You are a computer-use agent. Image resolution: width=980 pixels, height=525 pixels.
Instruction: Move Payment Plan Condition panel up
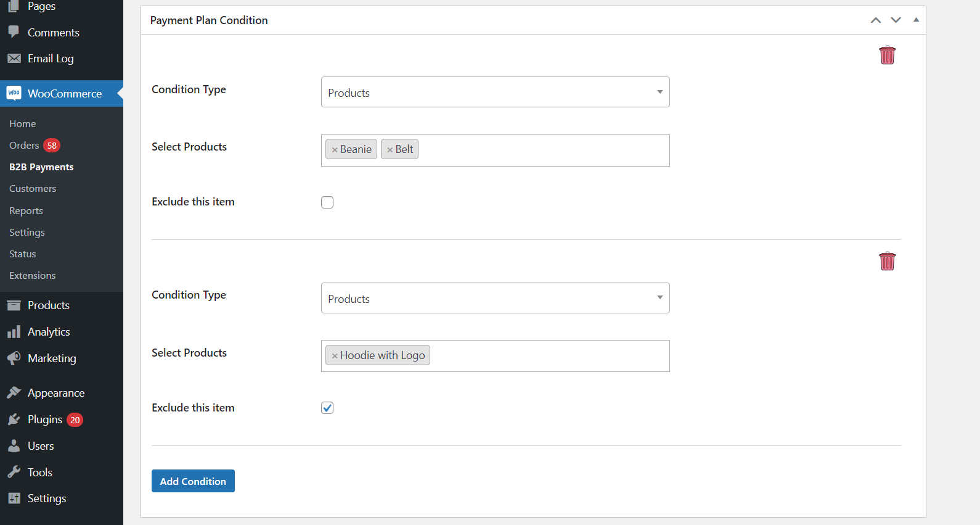876,20
